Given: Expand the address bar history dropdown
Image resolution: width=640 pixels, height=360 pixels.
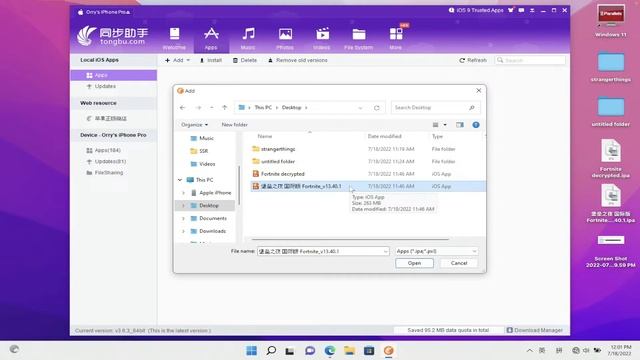Looking at the screenshot, I should point(360,108).
